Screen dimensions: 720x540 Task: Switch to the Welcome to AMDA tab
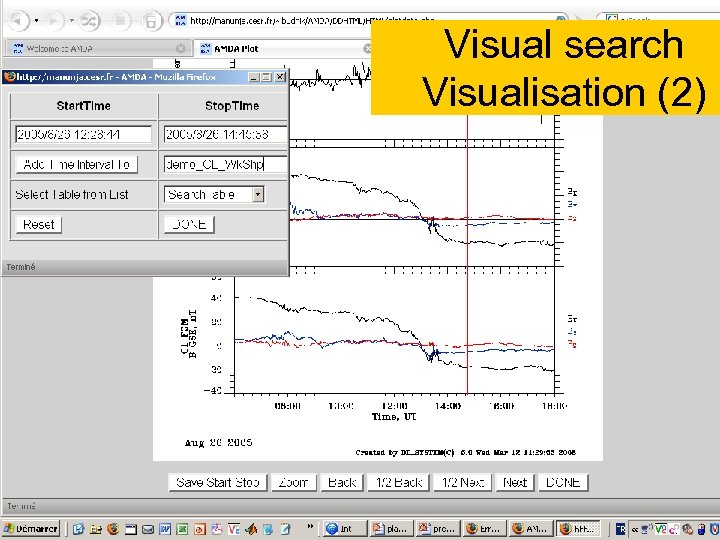(99, 48)
